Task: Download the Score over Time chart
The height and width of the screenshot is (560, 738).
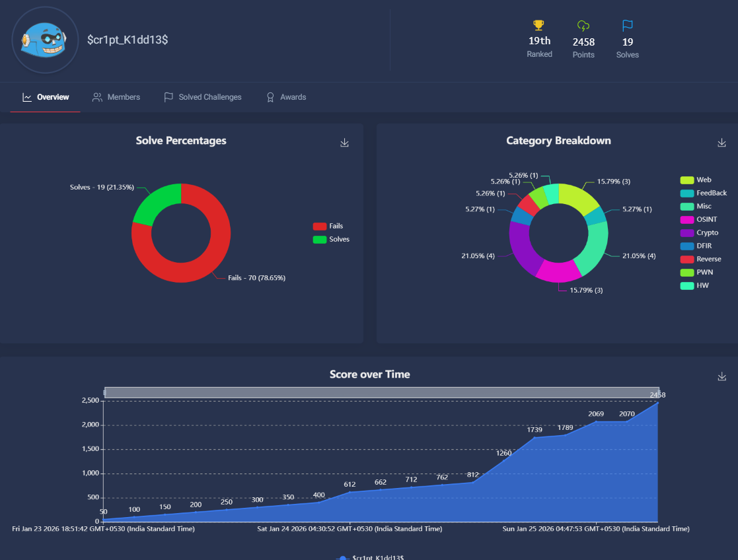Action: point(721,376)
